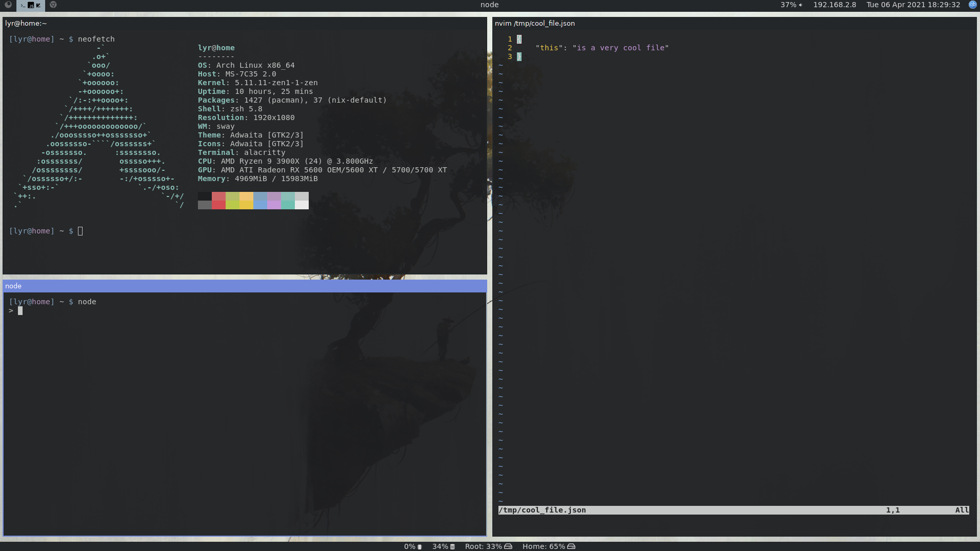
Task: Click the disk icon beside Home: 65%
Action: coord(571,546)
